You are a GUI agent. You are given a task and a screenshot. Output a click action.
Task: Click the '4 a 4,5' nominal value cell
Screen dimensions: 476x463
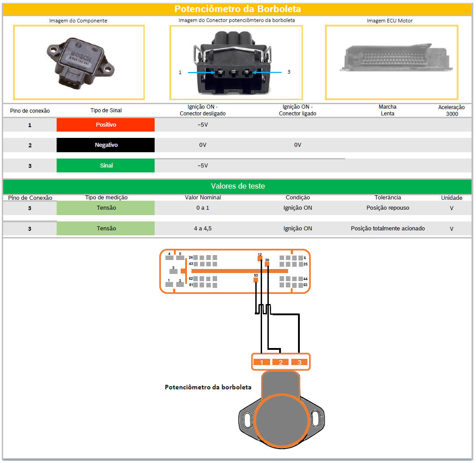(x=203, y=229)
